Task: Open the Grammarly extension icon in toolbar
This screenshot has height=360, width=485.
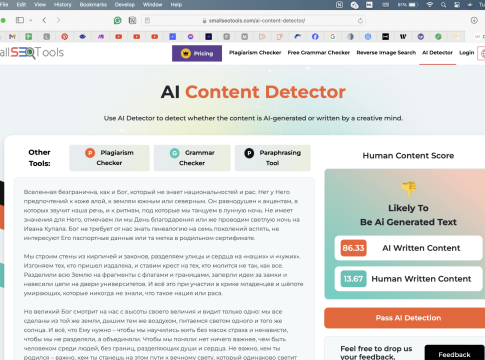Action: click(117, 20)
